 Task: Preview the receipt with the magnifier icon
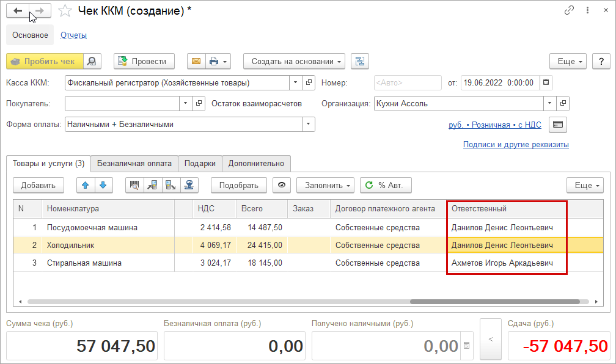[92, 61]
